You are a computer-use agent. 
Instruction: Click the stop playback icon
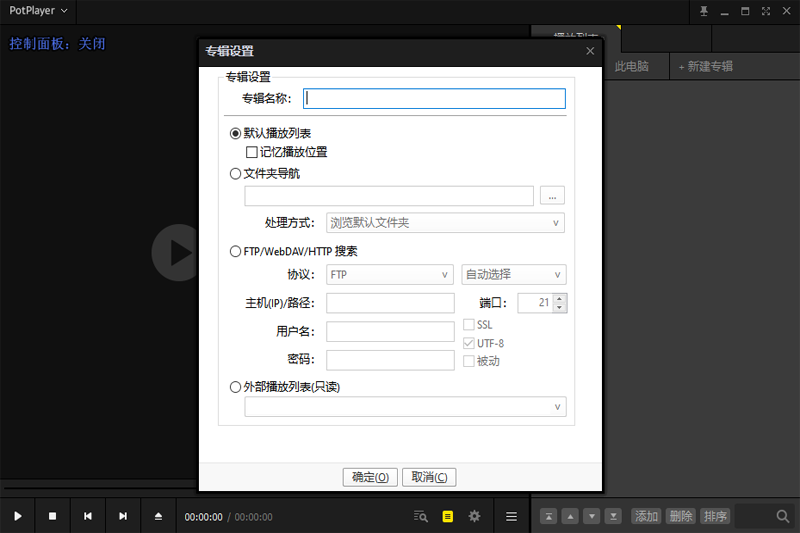[53, 516]
